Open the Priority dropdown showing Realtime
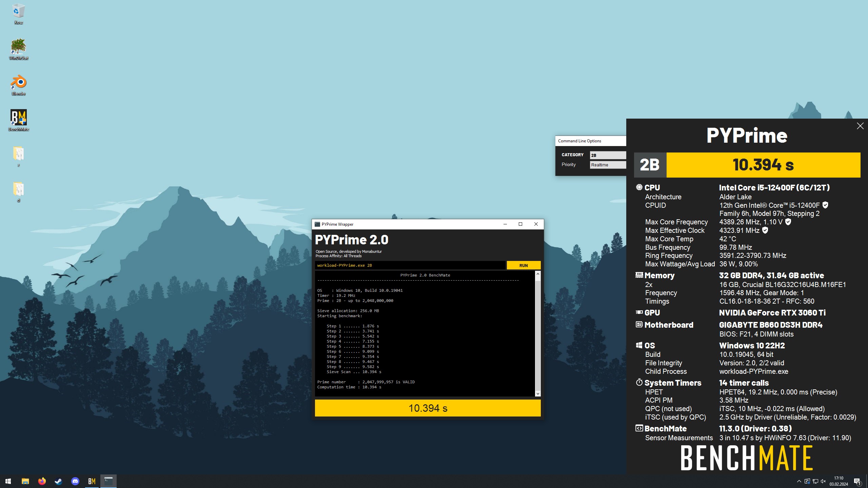This screenshot has width=868, height=488. [x=608, y=165]
